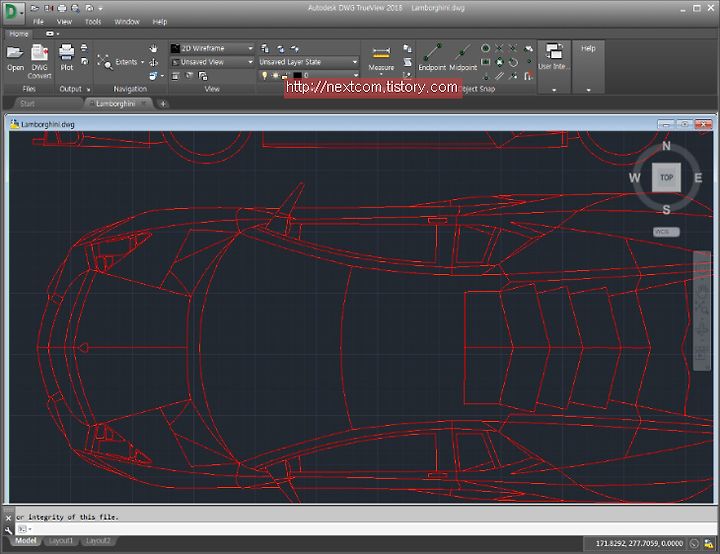Screen dimensions: 720x554
Task: Click the third layer tool icon above Layer State
Action: [x=295, y=48]
